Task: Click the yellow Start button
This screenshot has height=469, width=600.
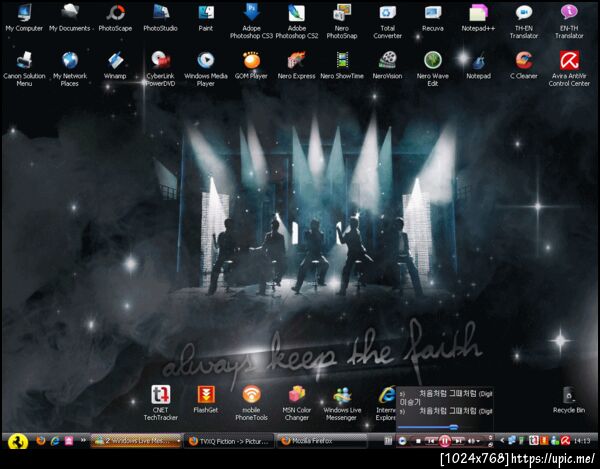Action: [18, 441]
